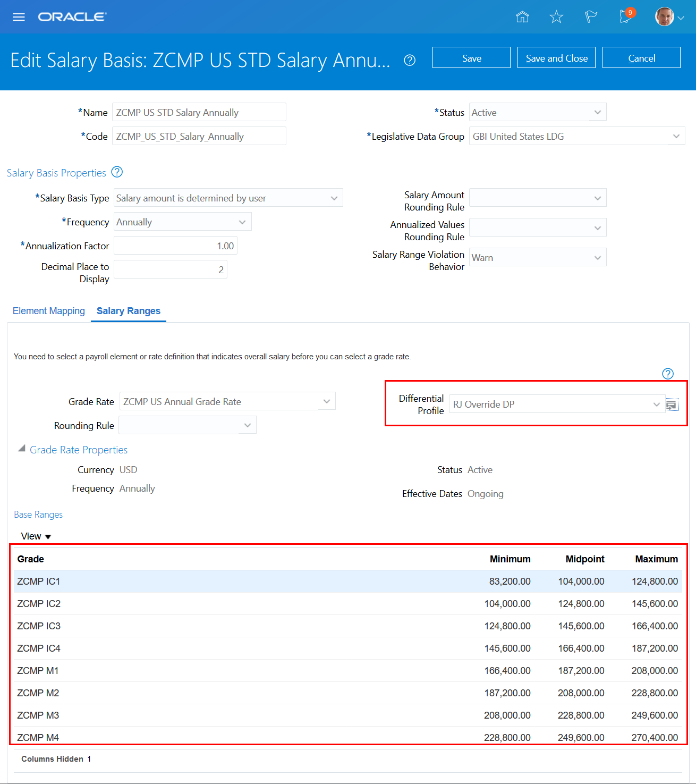This screenshot has height=784, width=696.
Task: Open the Grade Rate dropdown
Action: [x=227, y=401]
